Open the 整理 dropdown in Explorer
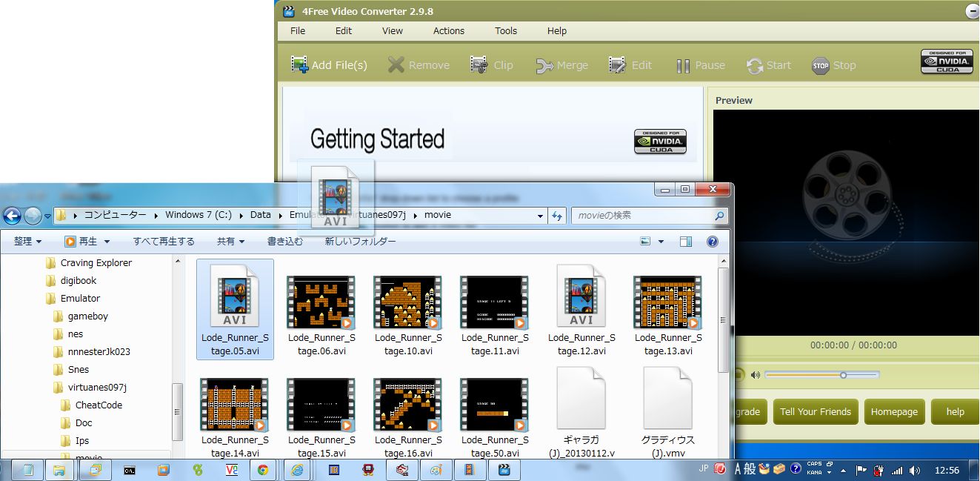Viewport: 980px width, 481px height. (x=28, y=242)
